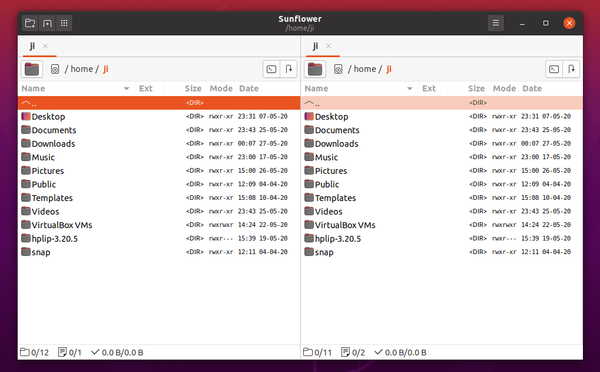Select Music folder in right pane
The image size is (600, 372).
click(442, 157)
